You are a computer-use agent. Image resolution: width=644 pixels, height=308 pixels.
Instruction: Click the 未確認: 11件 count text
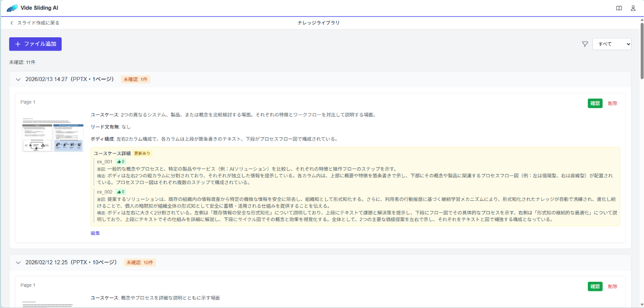22,62
